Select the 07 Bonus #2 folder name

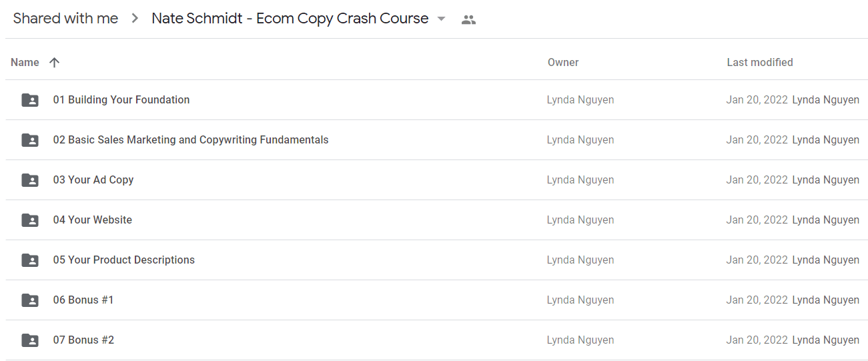click(x=83, y=340)
